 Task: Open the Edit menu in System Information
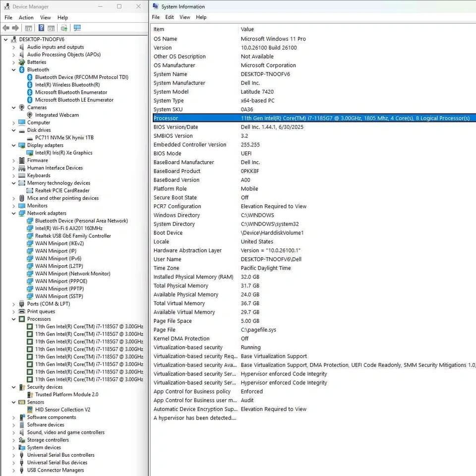pyautogui.click(x=170, y=17)
